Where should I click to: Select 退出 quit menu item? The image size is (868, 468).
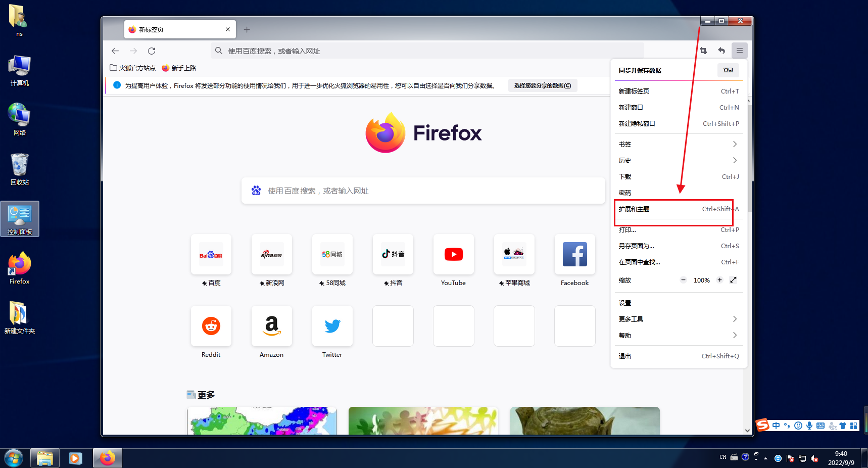pos(679,356)
